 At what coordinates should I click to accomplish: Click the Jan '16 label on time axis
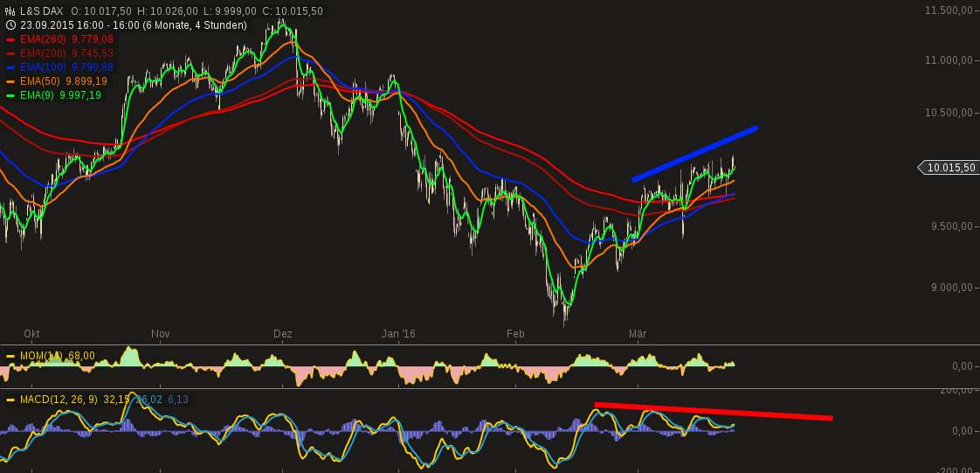[x=398, y=334]
